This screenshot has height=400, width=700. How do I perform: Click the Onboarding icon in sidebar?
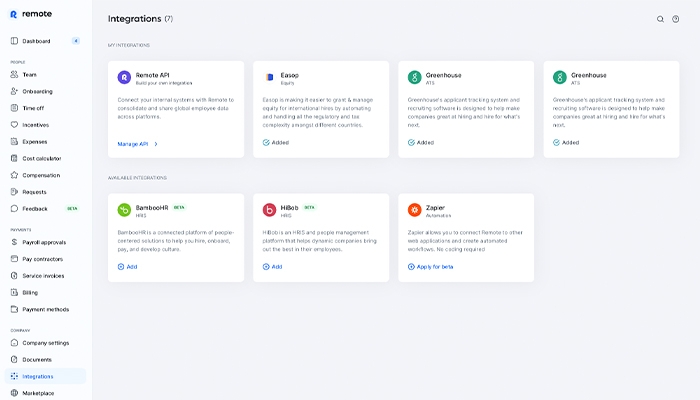[x=14, y=92]
